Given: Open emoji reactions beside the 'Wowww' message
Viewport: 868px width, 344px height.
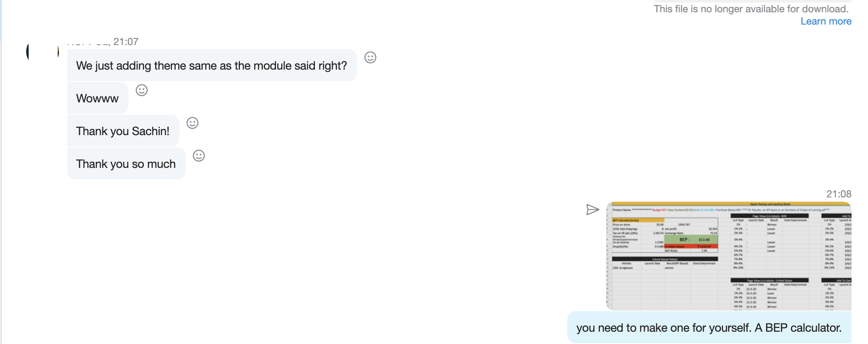Looking at the screenshot, I should click(x=142, y=90).
